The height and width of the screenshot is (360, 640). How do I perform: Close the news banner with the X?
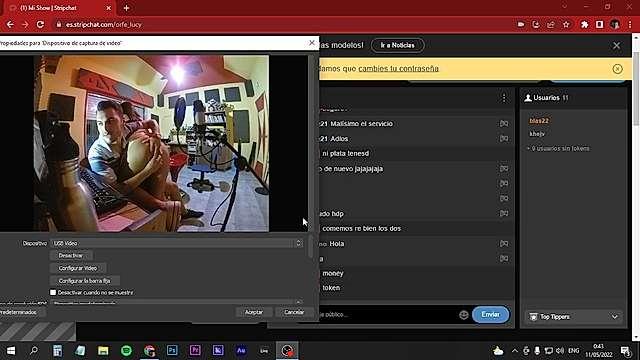point(616,46)
